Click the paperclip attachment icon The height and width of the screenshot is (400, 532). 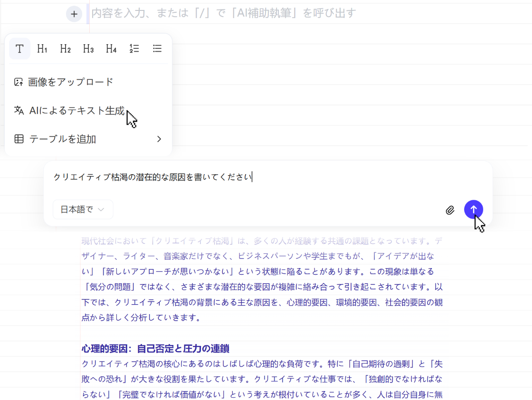tap(450, 209)
